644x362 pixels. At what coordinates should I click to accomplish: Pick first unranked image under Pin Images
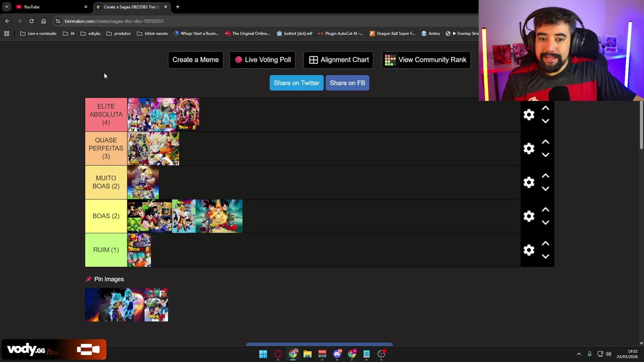[115, 305]
